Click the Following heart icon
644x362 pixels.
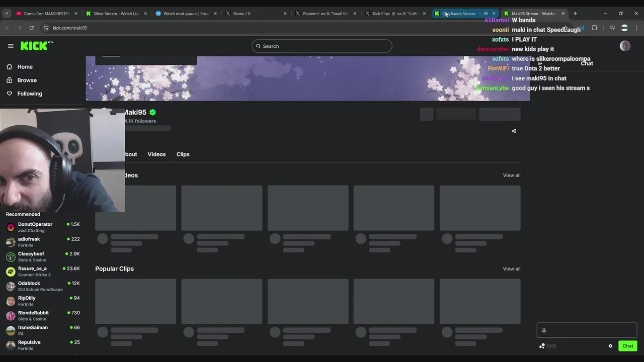click(x=9, y=94)
